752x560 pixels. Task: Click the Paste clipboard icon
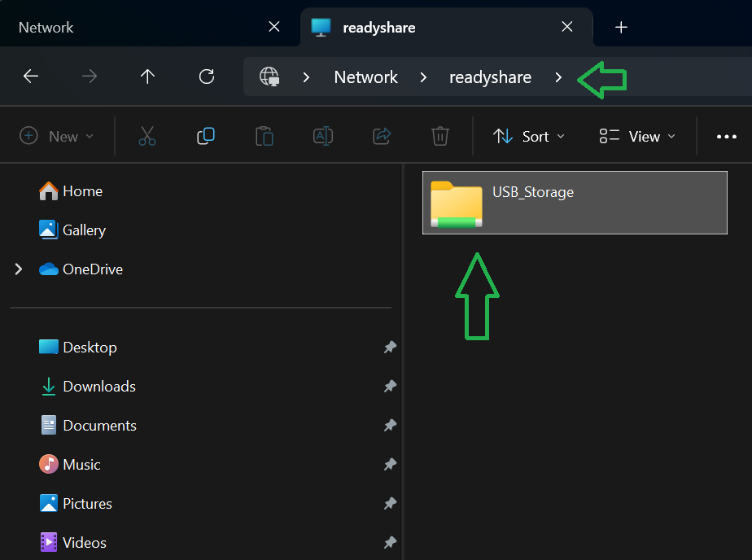pyautogui.click(x=265, y=136)
